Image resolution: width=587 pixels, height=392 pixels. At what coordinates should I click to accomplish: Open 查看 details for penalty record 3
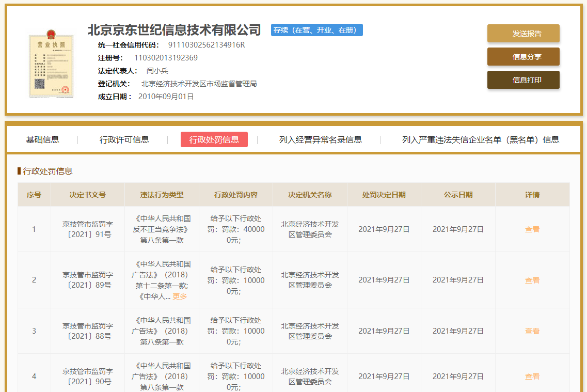point(532,331)
